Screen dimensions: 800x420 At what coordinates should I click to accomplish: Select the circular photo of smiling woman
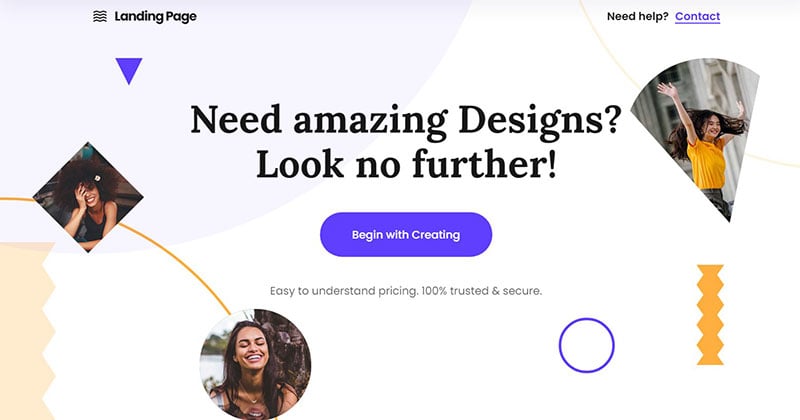point(255,364)
